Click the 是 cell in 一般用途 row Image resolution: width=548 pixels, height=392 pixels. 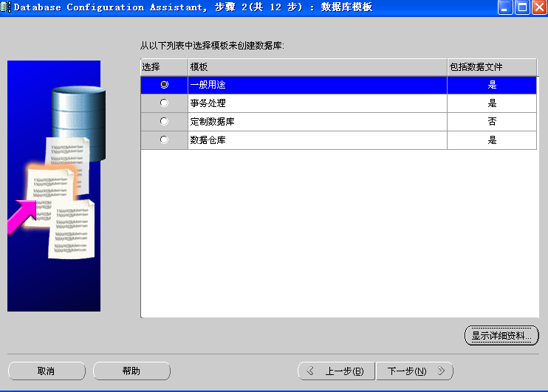492,85
